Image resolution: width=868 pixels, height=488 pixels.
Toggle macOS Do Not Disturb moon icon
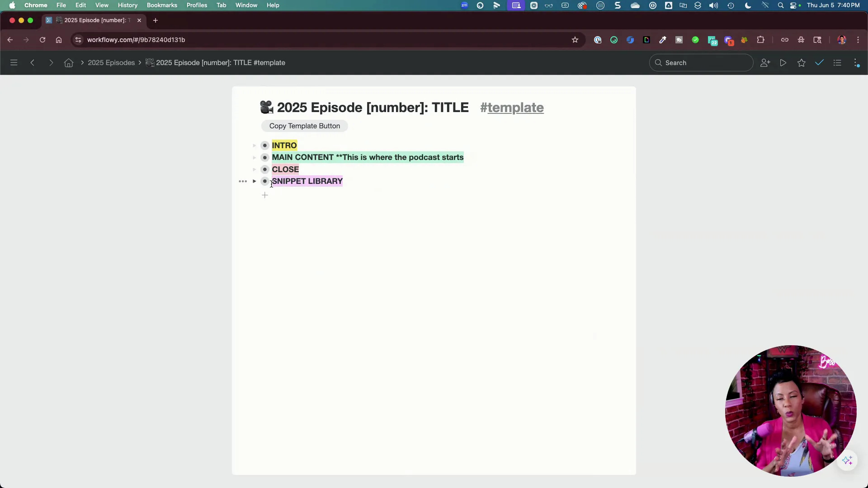tap(748, 5)
